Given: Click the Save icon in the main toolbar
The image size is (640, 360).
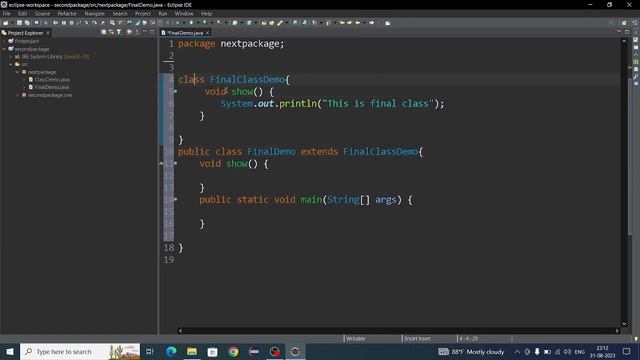Looking at the screenshot, I should [19, 23].
